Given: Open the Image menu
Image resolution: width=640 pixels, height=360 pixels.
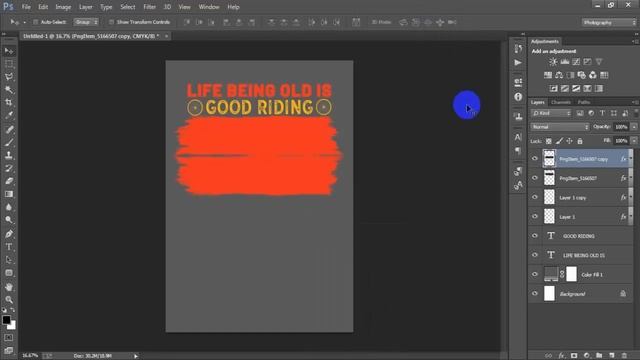Looking at the screenshot, I should tap(63, 7).
